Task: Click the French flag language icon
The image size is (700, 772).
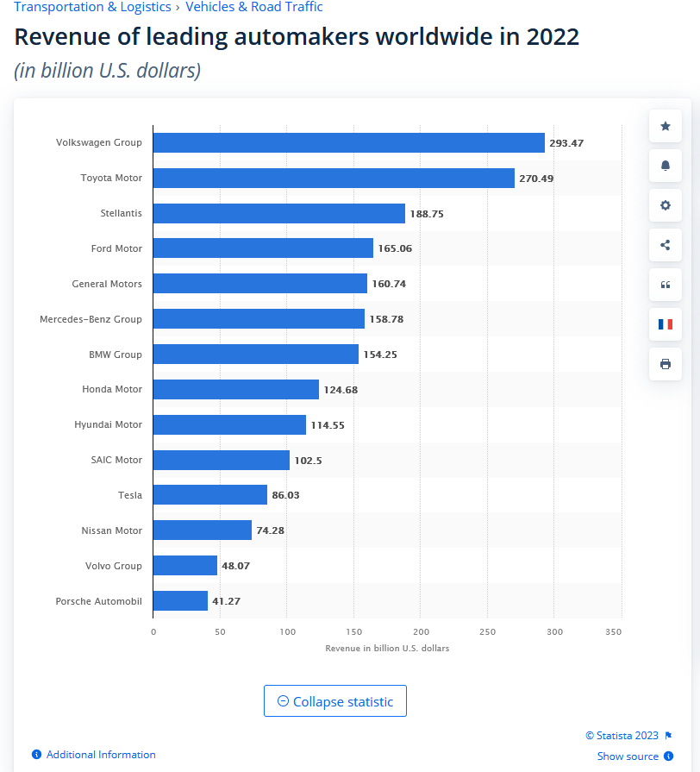Action: click(x=665, y=324)
